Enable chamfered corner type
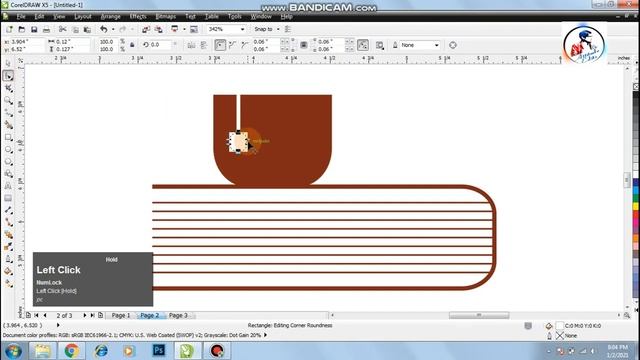Screen dimensions: 640x360 click(245, 45)
